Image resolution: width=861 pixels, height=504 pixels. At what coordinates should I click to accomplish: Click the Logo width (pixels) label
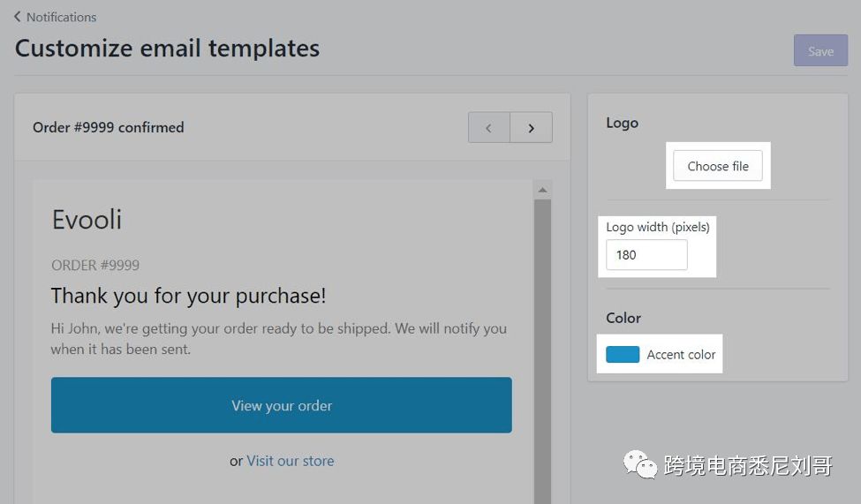[657, 227]
